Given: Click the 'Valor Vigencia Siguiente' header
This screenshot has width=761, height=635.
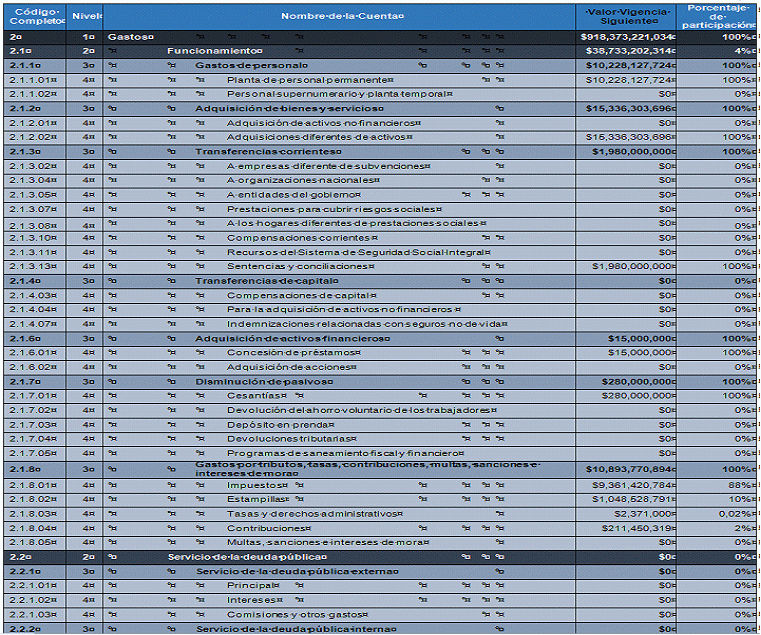Looking at the screenshot, I should pos(626,17).
